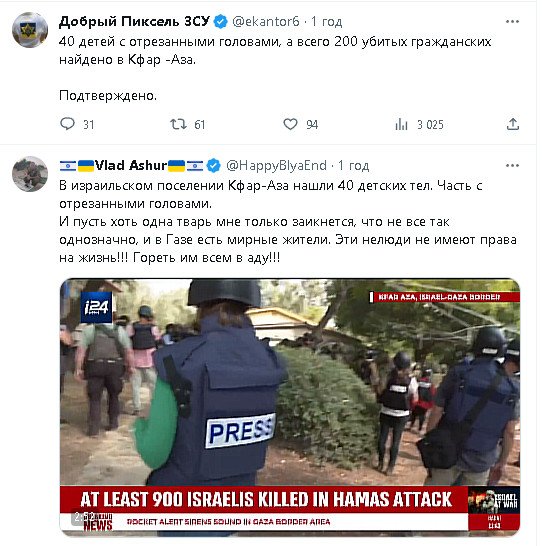Click the '1 год' timestamp on second tweet
Image resolution: width=542 pixels, height=546 pixels.
354,165
